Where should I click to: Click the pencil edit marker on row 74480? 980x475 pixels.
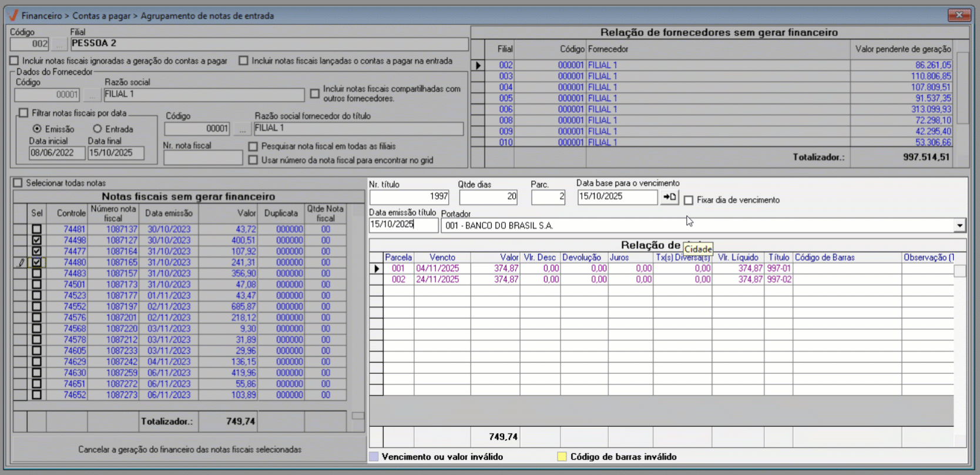point(21,263)
